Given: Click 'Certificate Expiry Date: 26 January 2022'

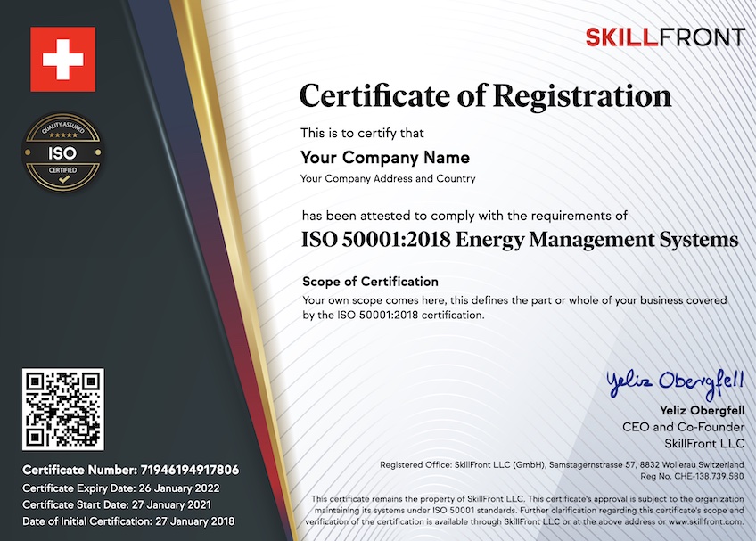Looking at the screenshot, I should [x=121, y=488].
